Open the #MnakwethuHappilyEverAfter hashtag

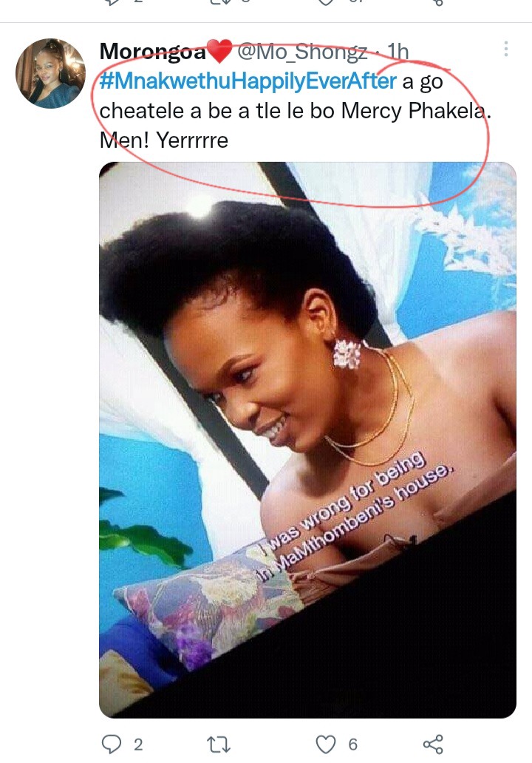coord(248,81)
